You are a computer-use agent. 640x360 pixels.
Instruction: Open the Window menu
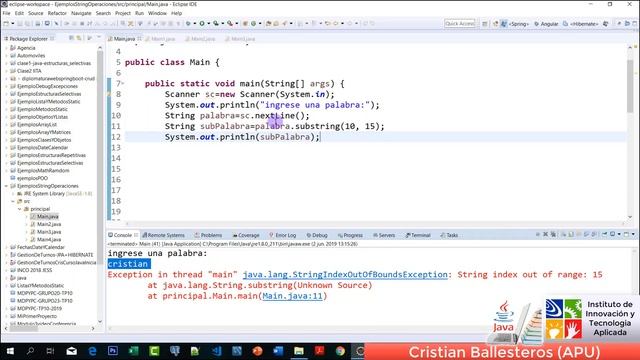[x=157, y=13]
